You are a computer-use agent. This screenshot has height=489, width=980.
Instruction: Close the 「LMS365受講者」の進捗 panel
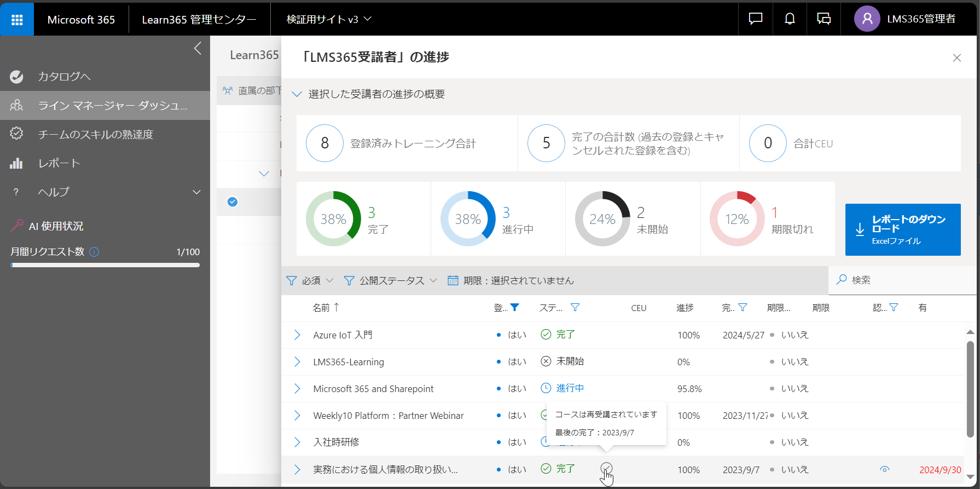click(956, 57)
